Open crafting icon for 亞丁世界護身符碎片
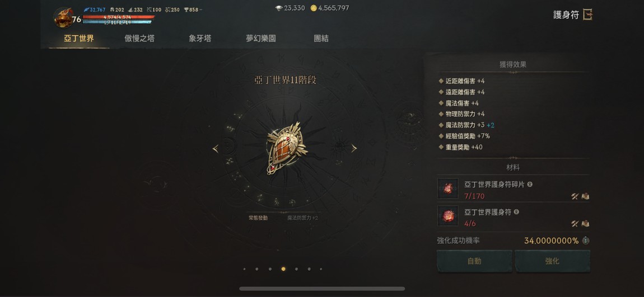This screenshot has width=644, height=297. tap(575, 196)
